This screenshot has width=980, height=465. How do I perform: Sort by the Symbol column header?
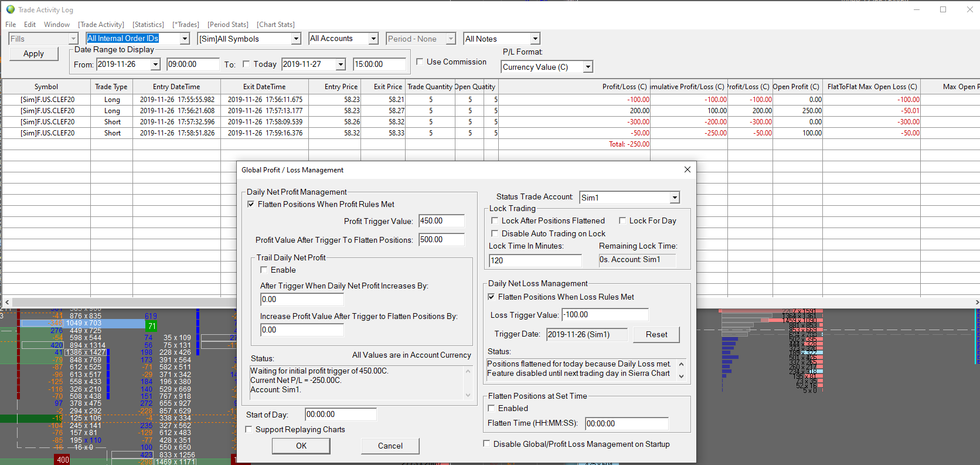(46, 87)
